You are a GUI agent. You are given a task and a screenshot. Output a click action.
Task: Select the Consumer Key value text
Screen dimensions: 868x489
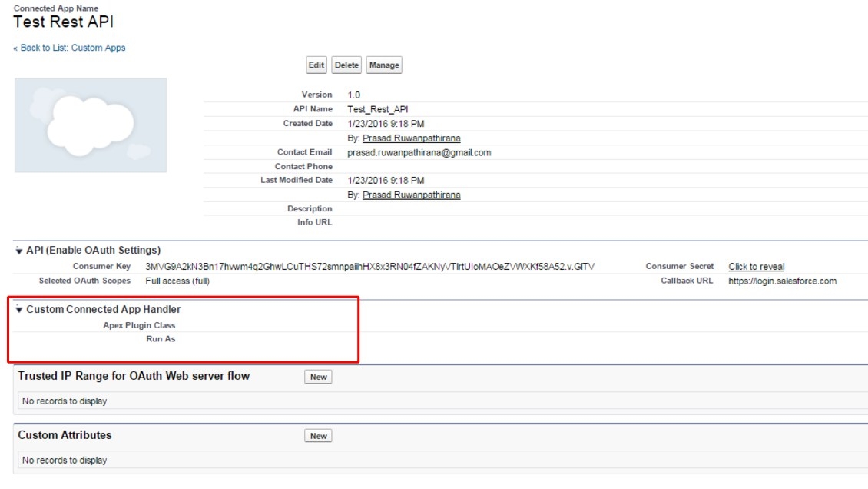pos(369,266)
